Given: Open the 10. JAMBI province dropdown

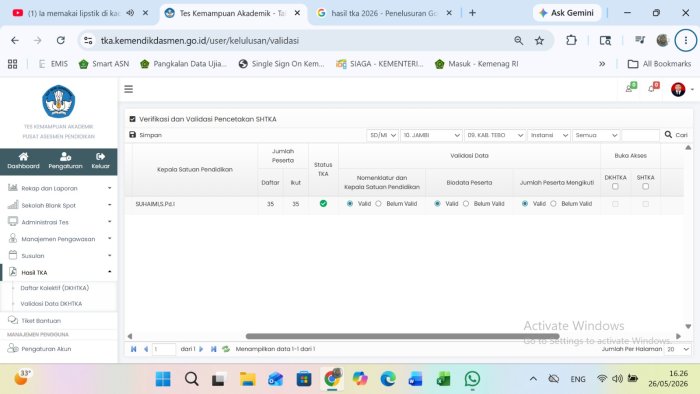Looking at the screenshot, I should pyautogui.click(x=431, y=135).
